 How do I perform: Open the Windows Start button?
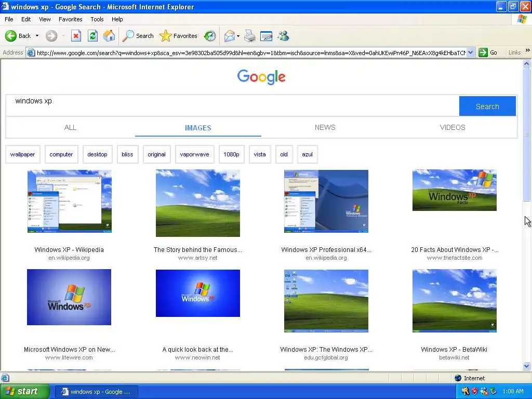[24, 391]
